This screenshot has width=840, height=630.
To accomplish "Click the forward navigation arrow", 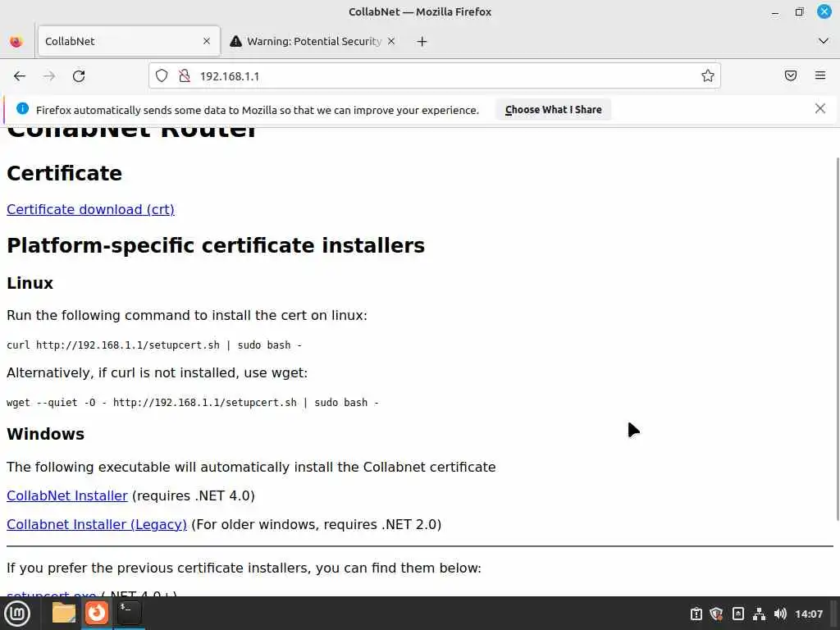I will 49,76.
